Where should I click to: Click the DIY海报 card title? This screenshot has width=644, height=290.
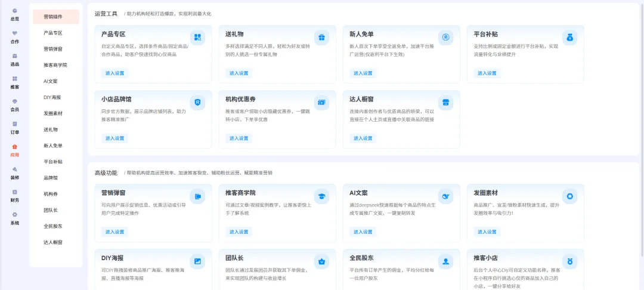tap(113, 258)
